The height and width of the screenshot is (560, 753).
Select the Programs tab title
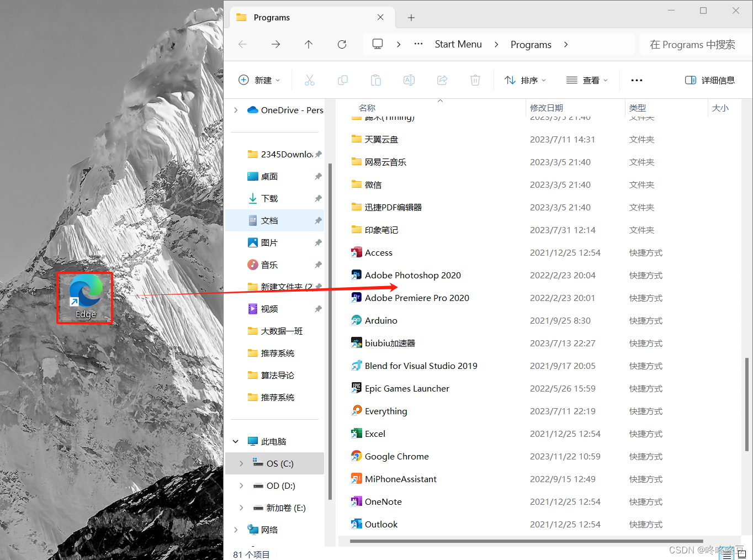pos(272,18)
